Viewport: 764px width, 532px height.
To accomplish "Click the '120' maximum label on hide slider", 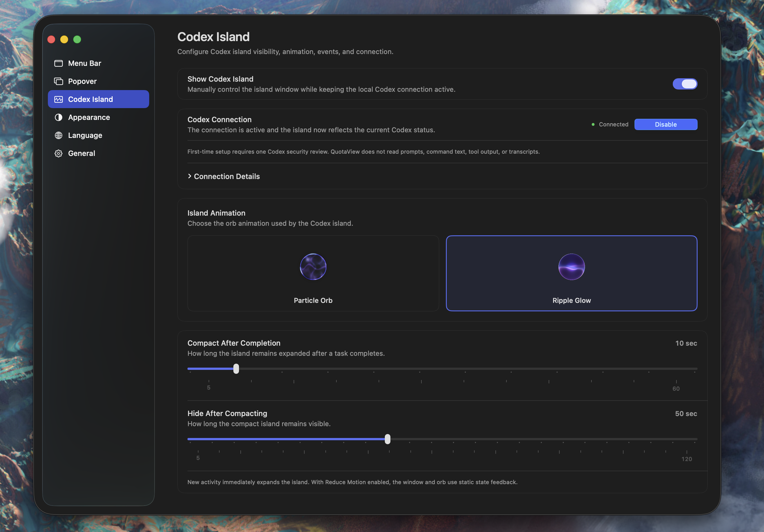I will pos(687,459).
